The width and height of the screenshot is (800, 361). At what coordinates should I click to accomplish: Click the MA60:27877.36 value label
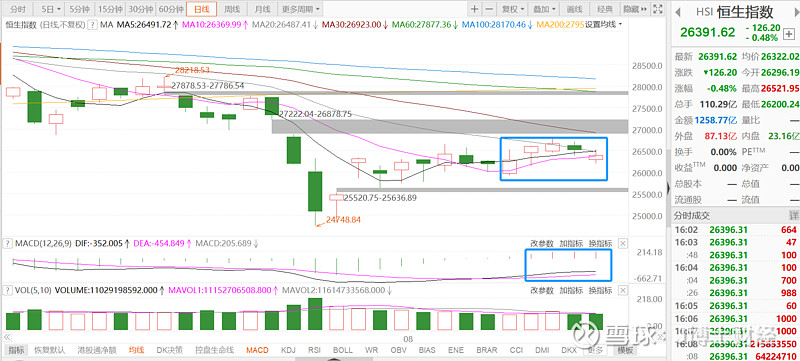tap(424, 24)
